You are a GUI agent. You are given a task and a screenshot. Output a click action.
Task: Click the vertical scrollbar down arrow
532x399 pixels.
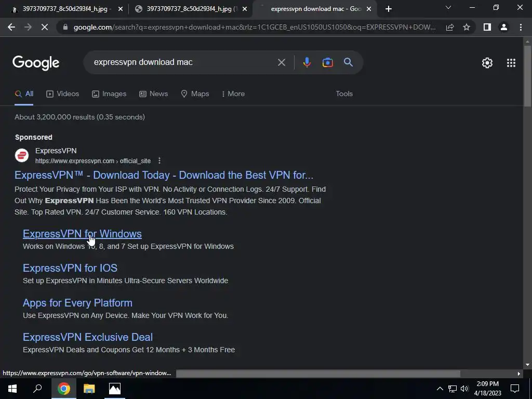click(x=527, y=365)
